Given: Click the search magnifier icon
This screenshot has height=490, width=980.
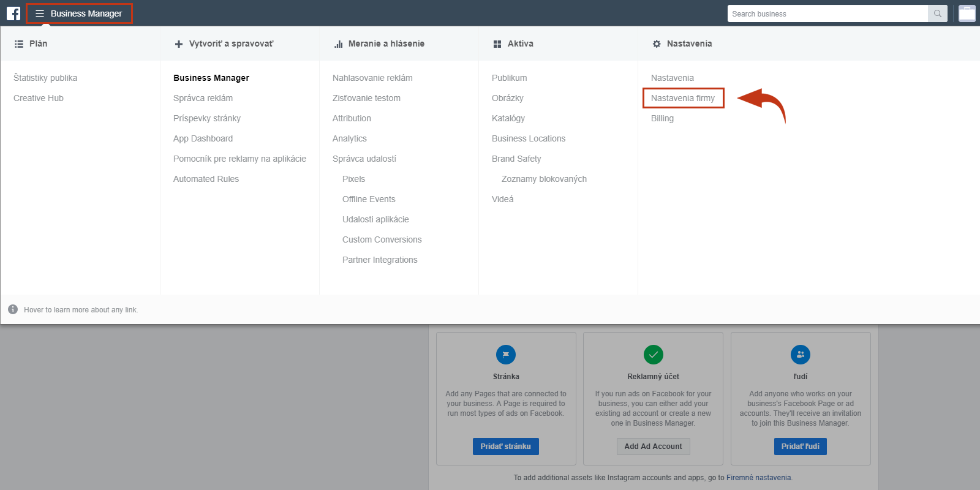Looking at the screenshot, I should click(x=938, y=13).
